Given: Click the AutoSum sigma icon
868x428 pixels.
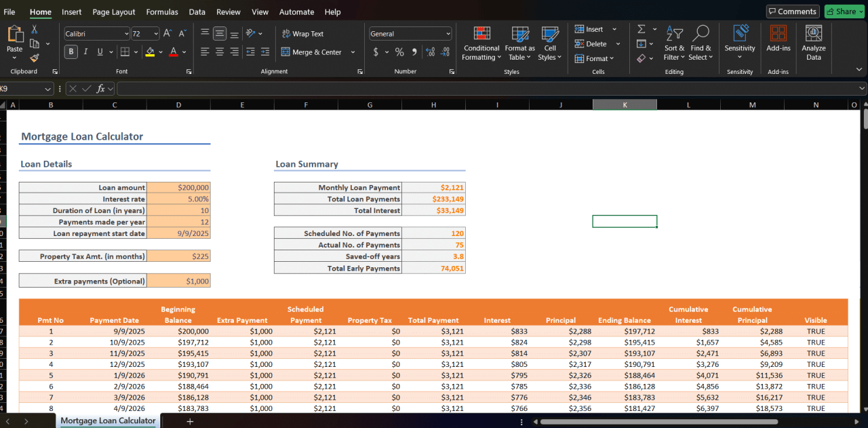Looking at the screenshot, I should [x=642, y=29].
